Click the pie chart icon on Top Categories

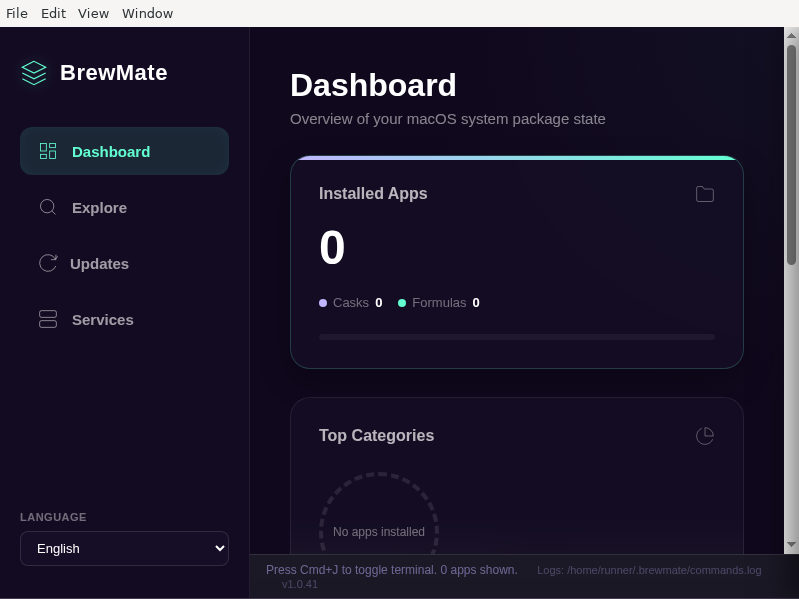(x=705, y=435)
